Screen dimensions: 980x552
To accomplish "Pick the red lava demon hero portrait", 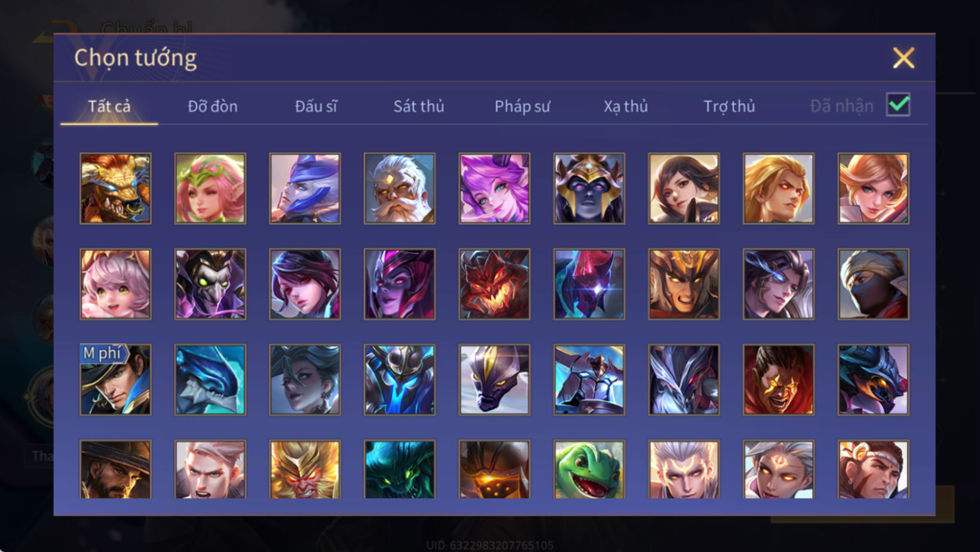I will (x=494, y=284).
